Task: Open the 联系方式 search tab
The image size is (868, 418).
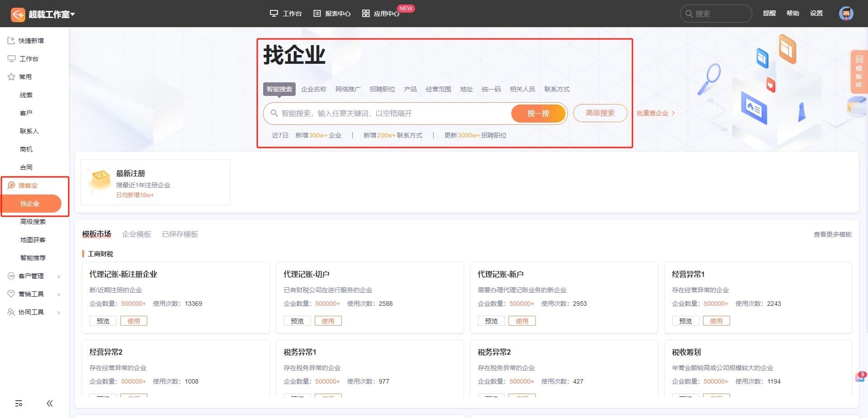Action: click(557, 89)
